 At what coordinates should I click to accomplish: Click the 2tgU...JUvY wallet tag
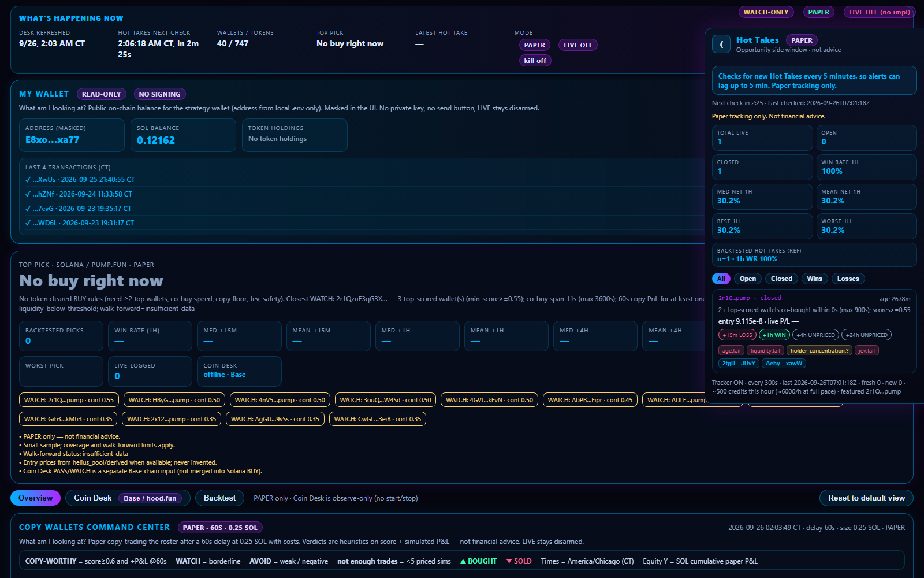click(x=739, y=364)
